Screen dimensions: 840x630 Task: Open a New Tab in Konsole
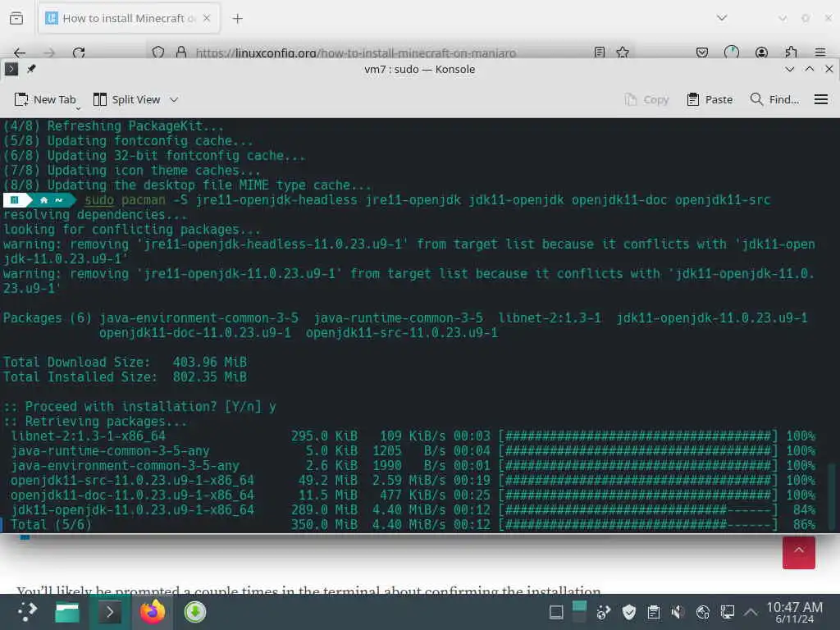[x=45, y=99]
